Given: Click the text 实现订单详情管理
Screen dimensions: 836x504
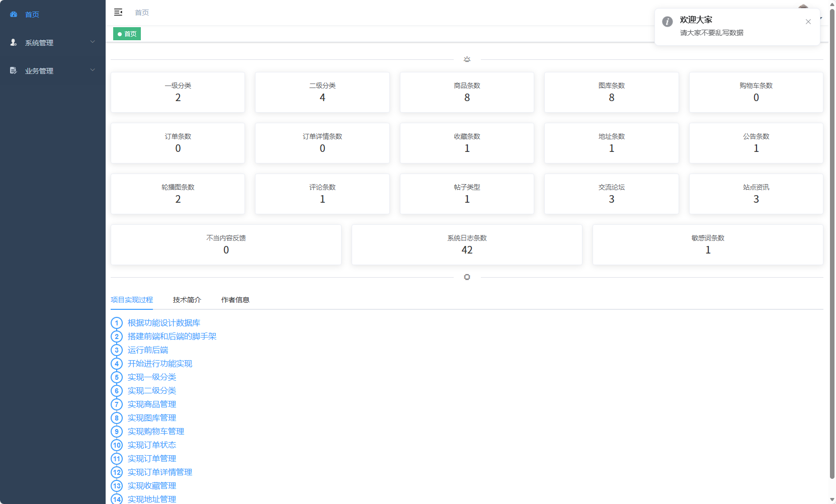Looking at the screenshot, I should [160, 472].
